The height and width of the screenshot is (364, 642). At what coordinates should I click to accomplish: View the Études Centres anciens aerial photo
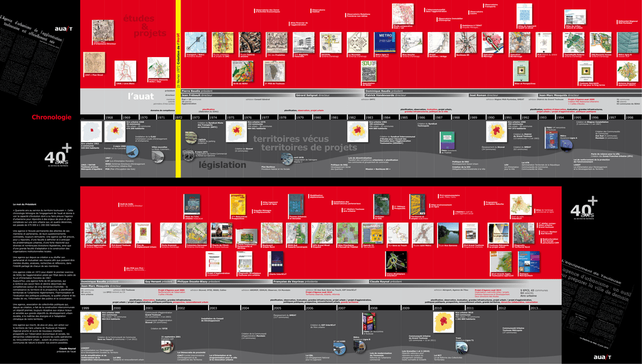coord(250,43)
